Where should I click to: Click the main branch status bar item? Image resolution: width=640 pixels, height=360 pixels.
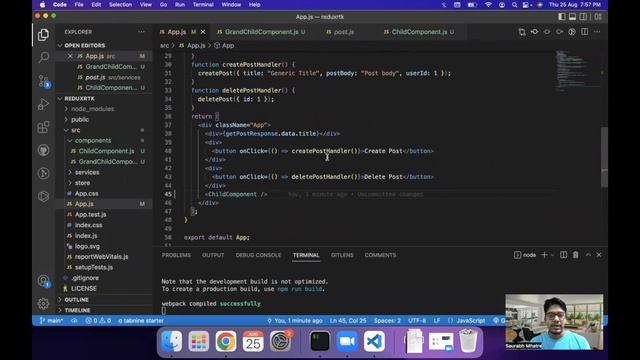tap(51, 321)
